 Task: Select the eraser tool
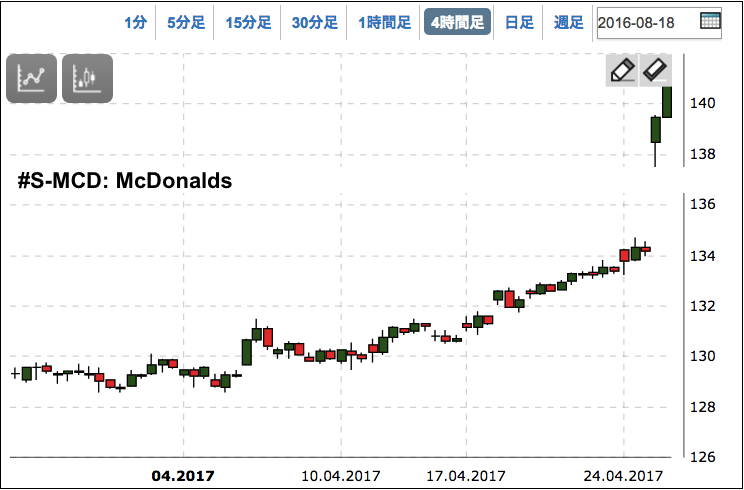(x=656, y=71)
